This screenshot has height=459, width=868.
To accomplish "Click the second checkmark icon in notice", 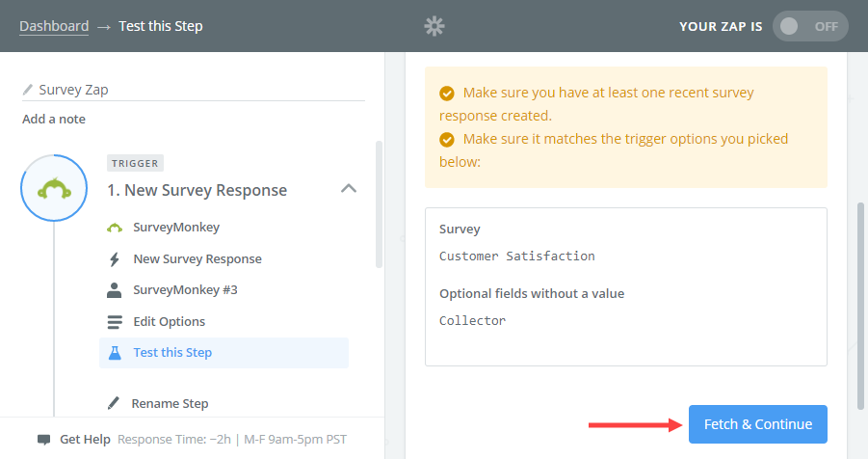I will point(447,140).
